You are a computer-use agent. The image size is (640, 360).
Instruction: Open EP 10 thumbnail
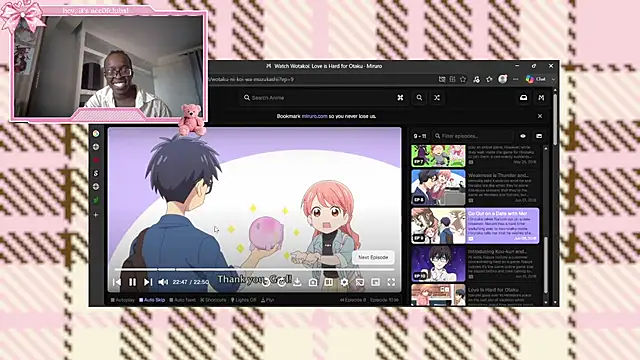438,264
